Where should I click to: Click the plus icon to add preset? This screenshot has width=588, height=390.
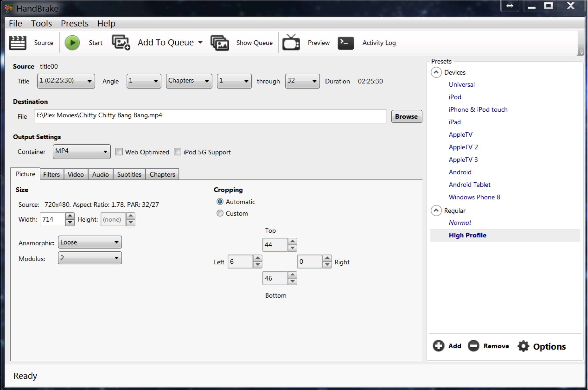pos(438,346)
